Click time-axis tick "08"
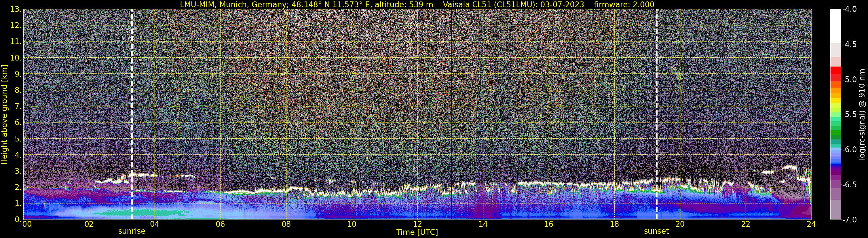Screen dimensions: 868x238 click(x=286, y=224)
